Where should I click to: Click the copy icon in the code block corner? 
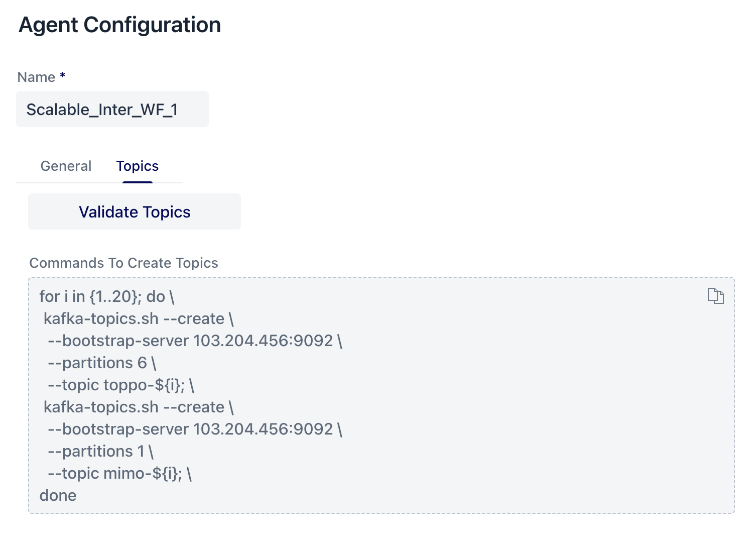pyautogui.click(x=715, y=296)
